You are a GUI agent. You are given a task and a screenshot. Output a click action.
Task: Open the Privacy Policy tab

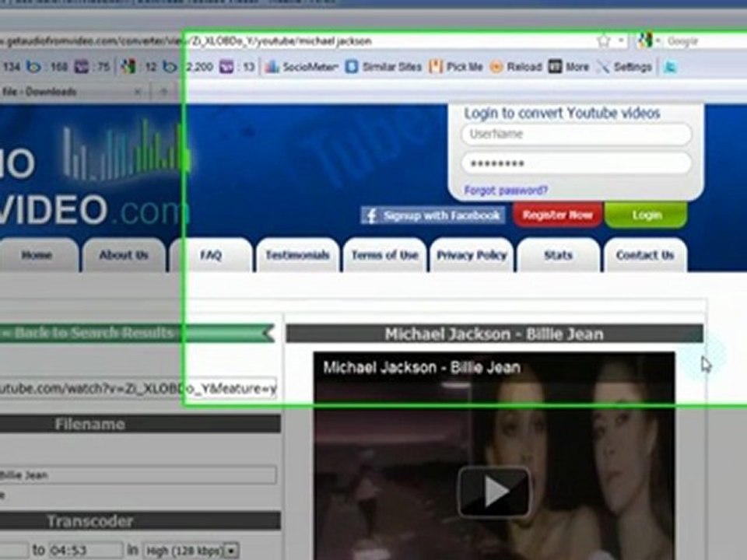472,255
